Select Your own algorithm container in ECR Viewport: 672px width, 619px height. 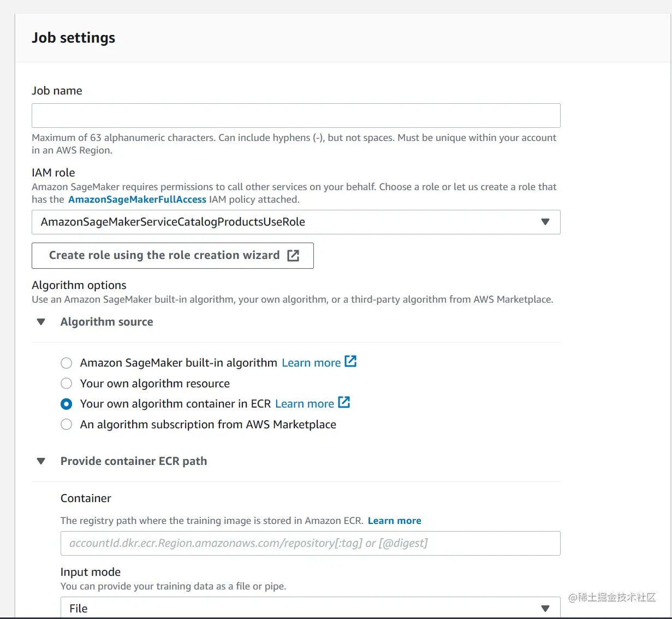[67, 404]
